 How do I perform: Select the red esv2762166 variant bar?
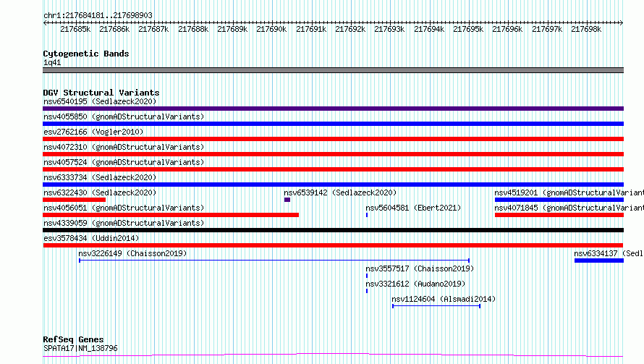point(333,139)
